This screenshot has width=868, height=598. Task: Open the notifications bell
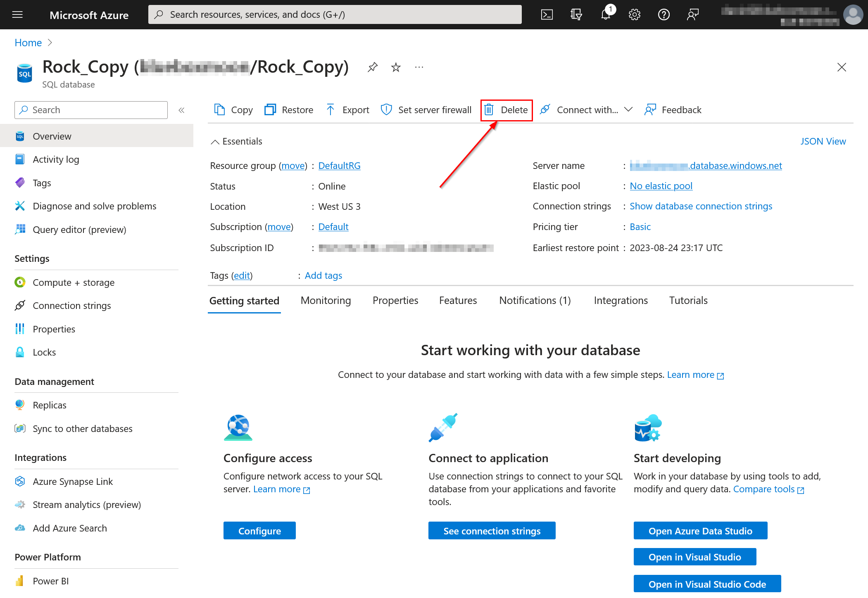pos(605,15)
